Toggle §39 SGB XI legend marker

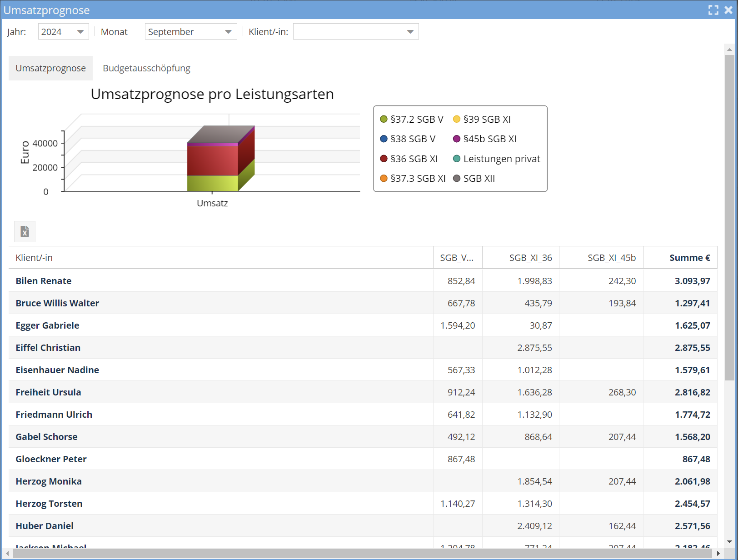pyautogui.click(x=457, y=119)
